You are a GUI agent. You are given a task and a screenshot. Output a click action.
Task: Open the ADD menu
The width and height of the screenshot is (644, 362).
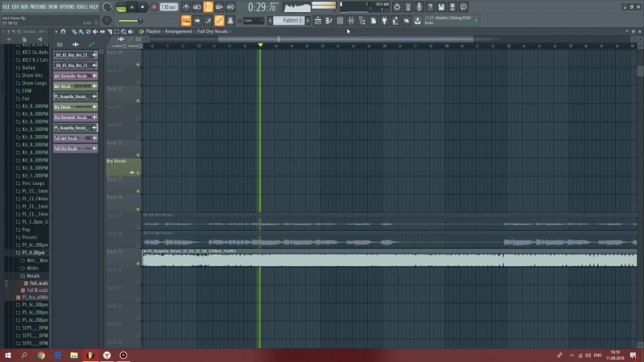coord(25,7)
